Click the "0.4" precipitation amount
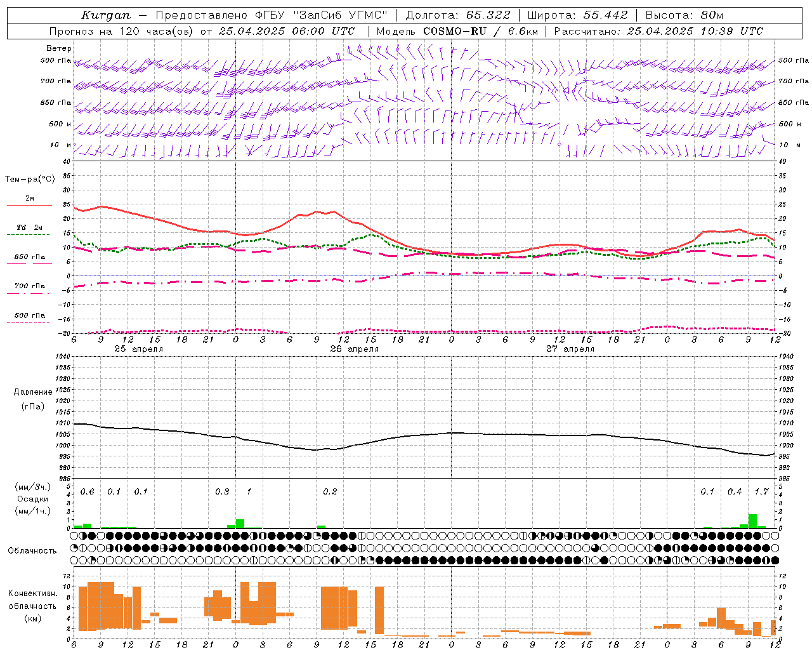This screenshot has height=650, width=812. 735,491
